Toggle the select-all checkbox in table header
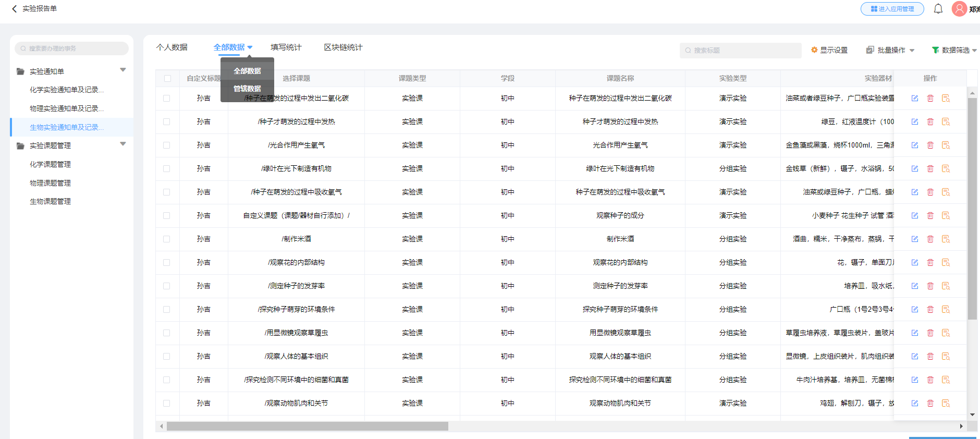The width and height of the screenshot is (980, 439). (167, 78)
